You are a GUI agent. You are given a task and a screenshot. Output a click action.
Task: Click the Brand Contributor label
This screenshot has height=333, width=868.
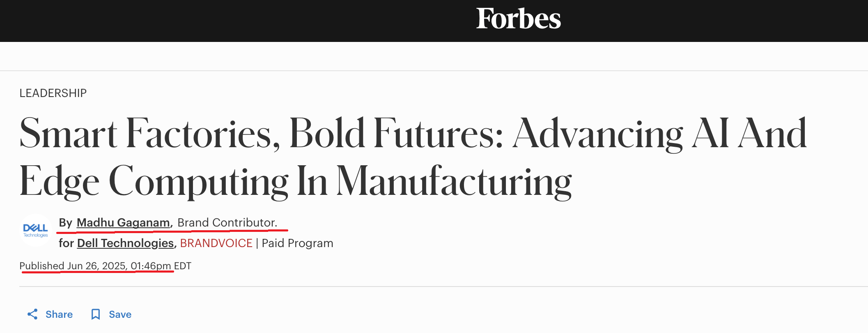(227, 222)
